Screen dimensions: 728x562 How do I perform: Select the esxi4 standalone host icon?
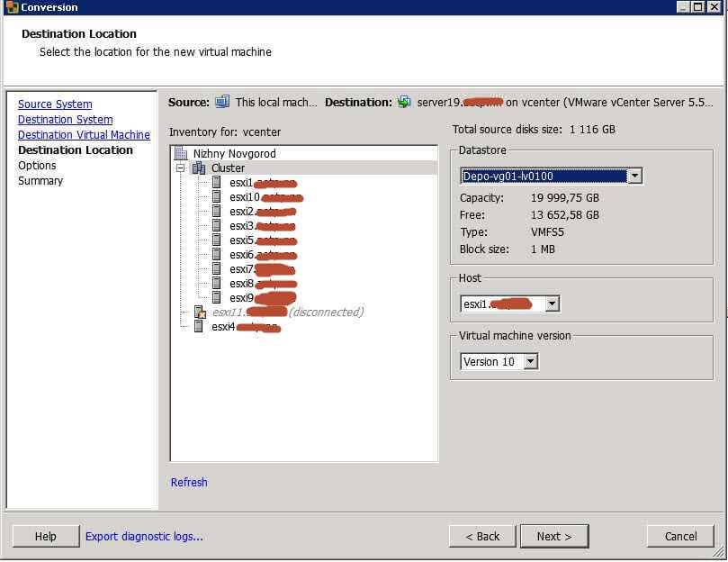tap(199, 327)
